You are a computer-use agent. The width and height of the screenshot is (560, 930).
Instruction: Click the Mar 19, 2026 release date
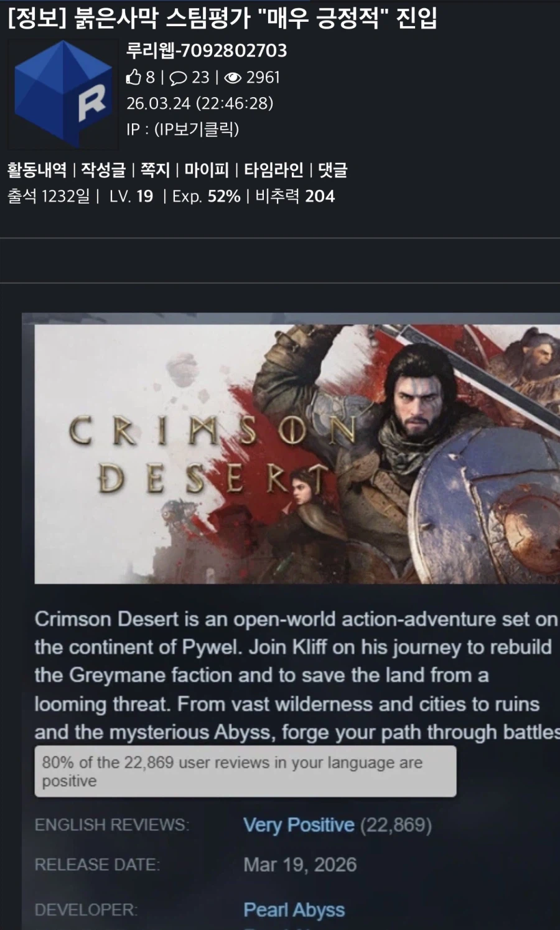(x=300, y=865)
